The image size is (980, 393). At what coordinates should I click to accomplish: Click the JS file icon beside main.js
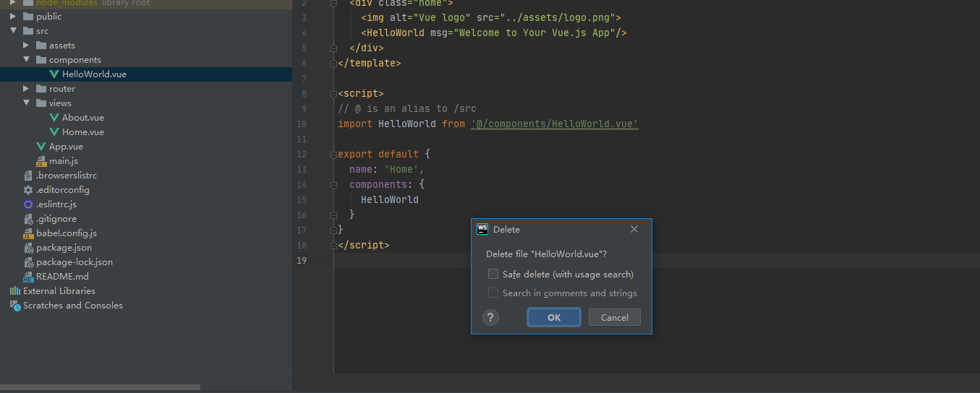point(41,161)
